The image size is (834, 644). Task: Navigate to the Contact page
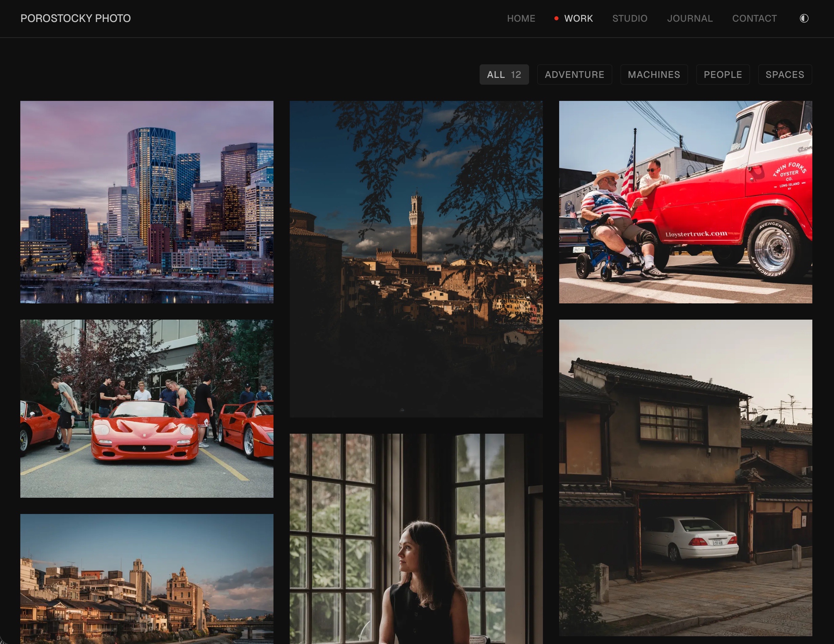(x=754, y=18)
